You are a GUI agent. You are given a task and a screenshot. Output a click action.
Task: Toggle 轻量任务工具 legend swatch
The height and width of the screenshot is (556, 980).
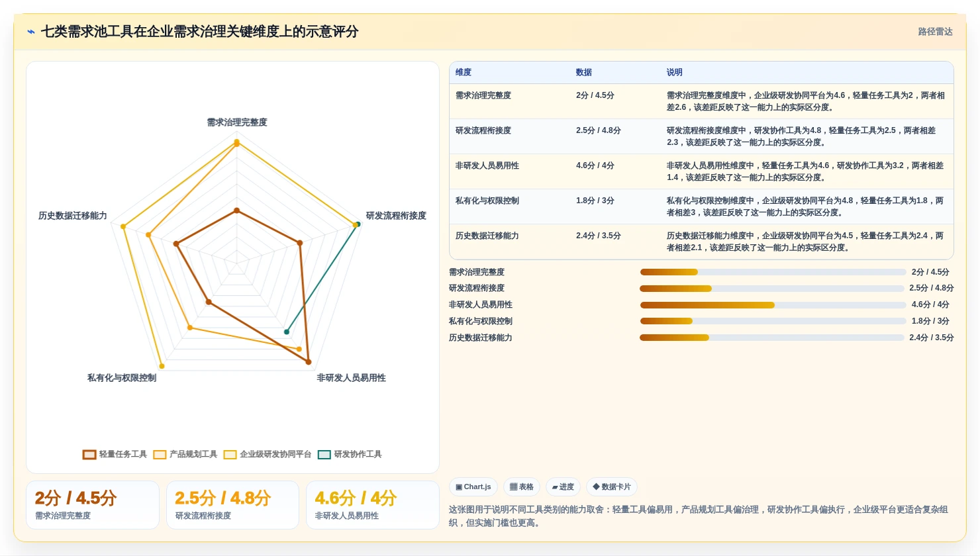click(89, 455)
